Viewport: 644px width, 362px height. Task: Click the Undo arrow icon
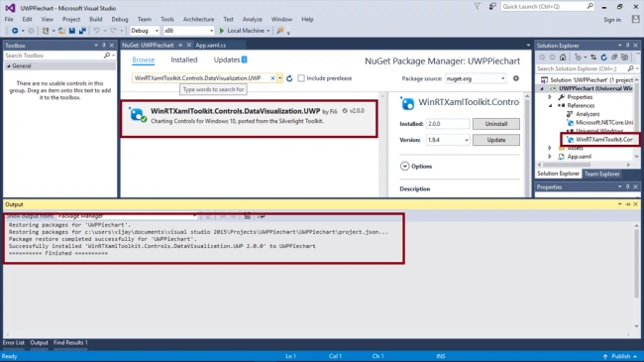point(96,31)
